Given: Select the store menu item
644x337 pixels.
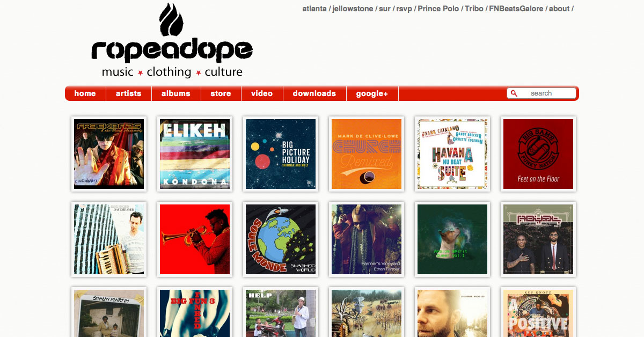Looking at the screenshot, I should click(221, 93).
